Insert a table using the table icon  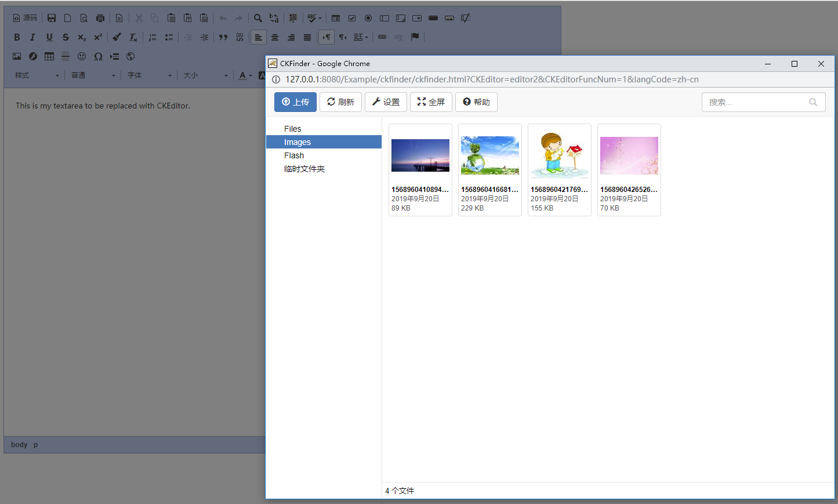49,56
